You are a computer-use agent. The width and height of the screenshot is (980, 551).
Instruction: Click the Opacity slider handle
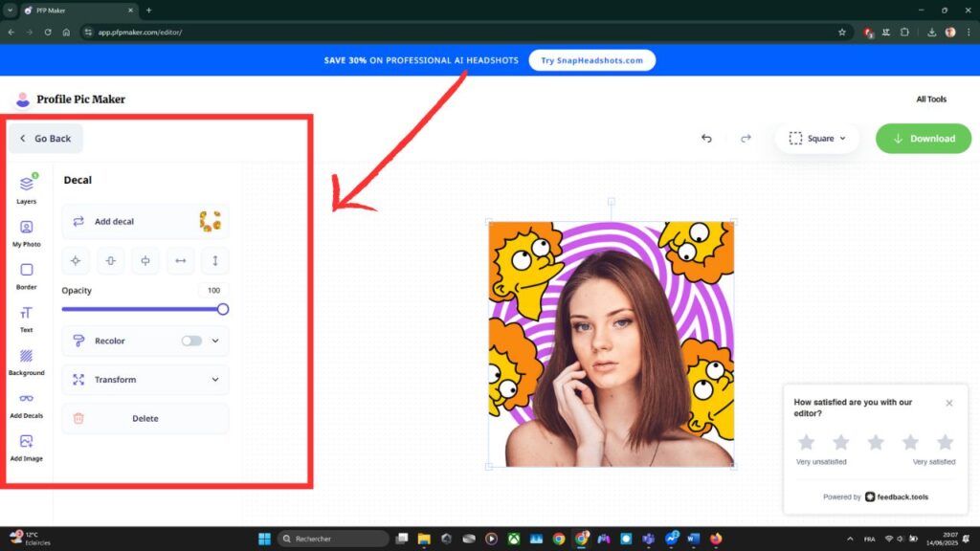pyautogui.click(x=223, y=309)
